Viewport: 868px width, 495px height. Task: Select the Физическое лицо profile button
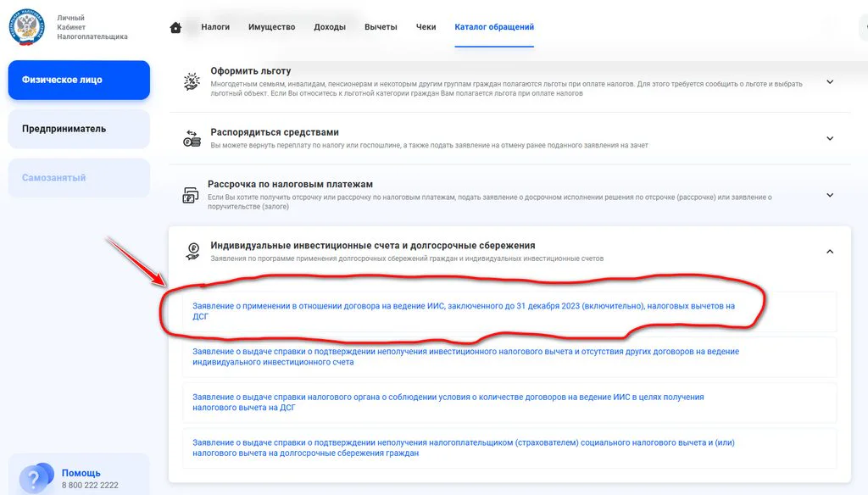[x=79, y=80]
